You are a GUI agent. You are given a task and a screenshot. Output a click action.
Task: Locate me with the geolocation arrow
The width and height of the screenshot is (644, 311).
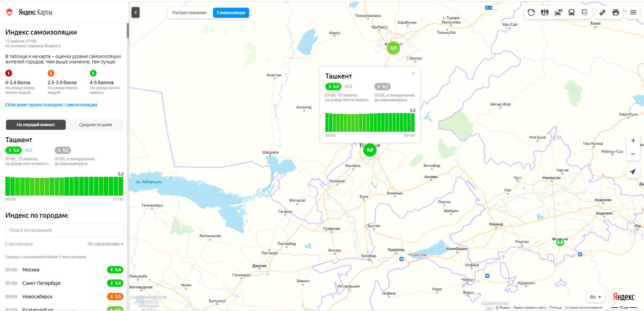pyautogui.click(x=633, y=172)
